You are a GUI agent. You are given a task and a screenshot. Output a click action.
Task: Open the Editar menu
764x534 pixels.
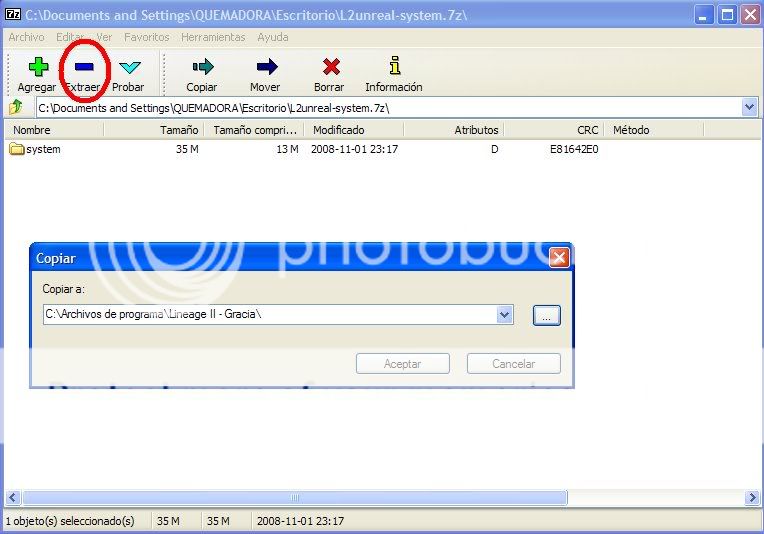pyautogui.click(x=70, y=37)
